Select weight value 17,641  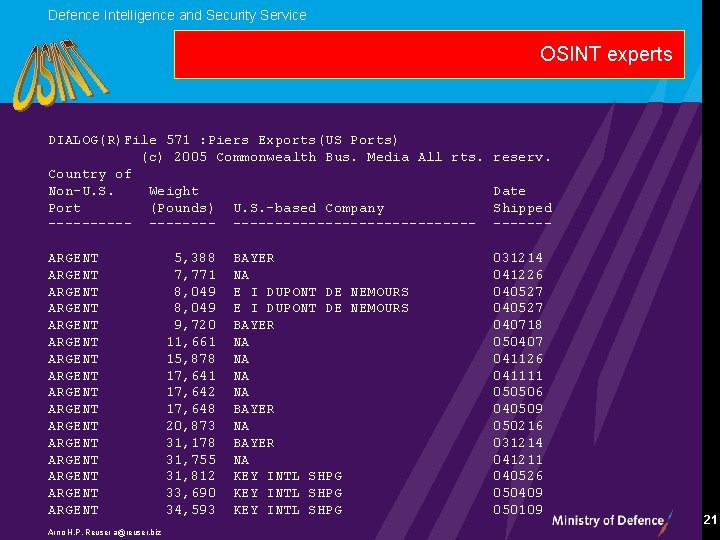191,376
